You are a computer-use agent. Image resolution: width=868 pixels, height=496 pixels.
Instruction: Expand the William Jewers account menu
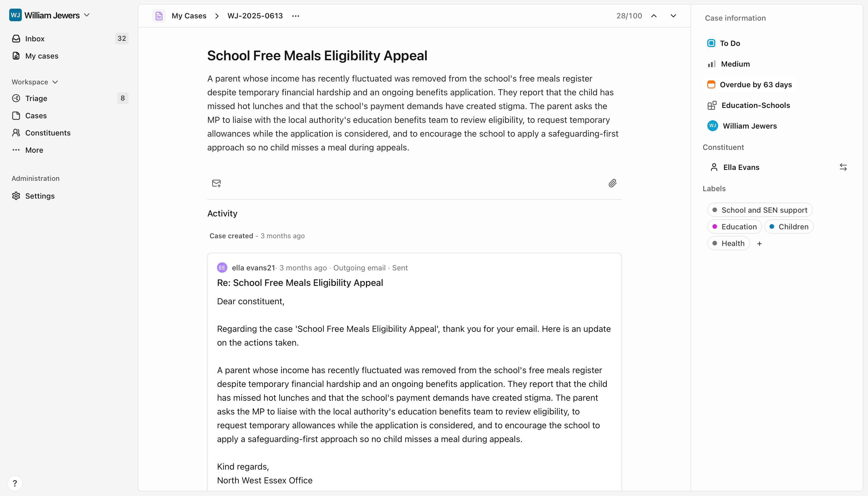tap(87, 15)
